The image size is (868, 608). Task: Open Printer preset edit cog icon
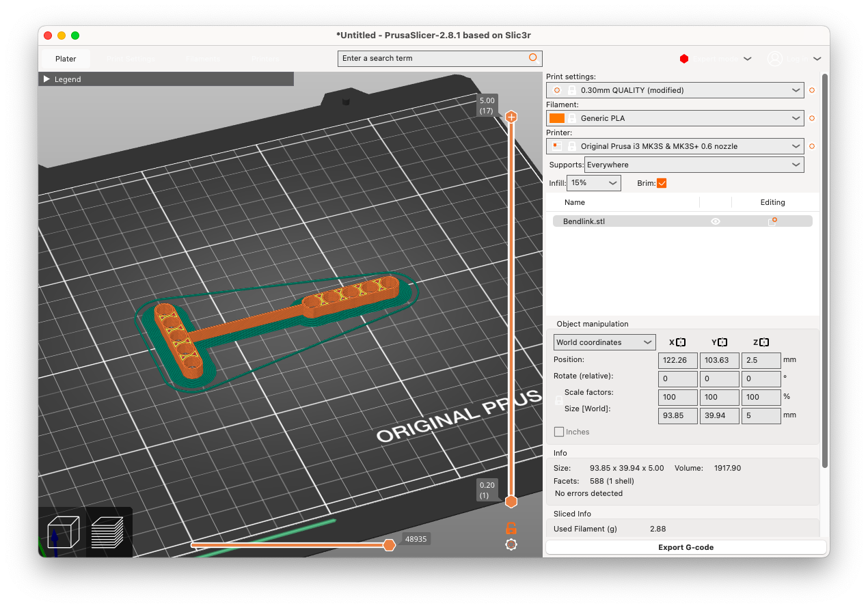point(811,146)
